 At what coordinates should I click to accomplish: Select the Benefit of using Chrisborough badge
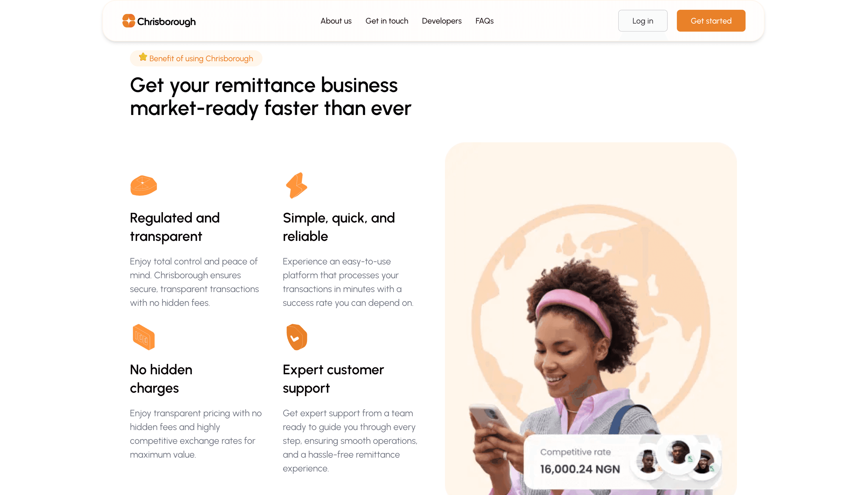coord(196,58)
